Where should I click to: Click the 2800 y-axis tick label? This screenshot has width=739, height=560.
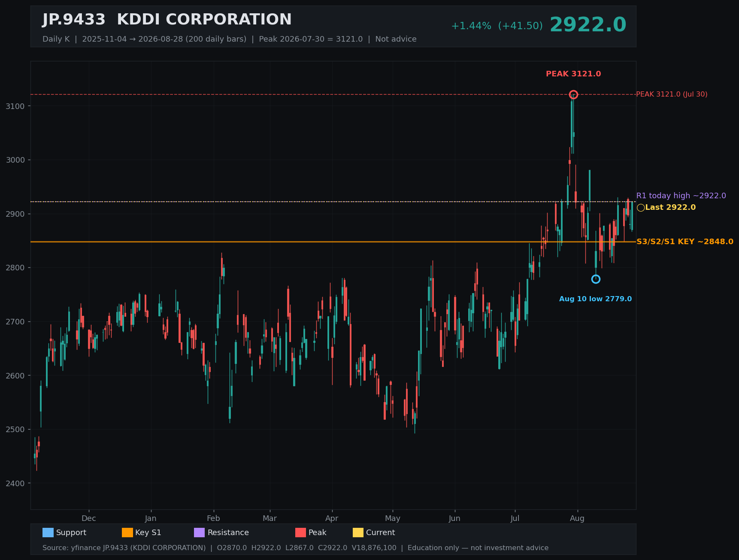[x=15, y=268]
